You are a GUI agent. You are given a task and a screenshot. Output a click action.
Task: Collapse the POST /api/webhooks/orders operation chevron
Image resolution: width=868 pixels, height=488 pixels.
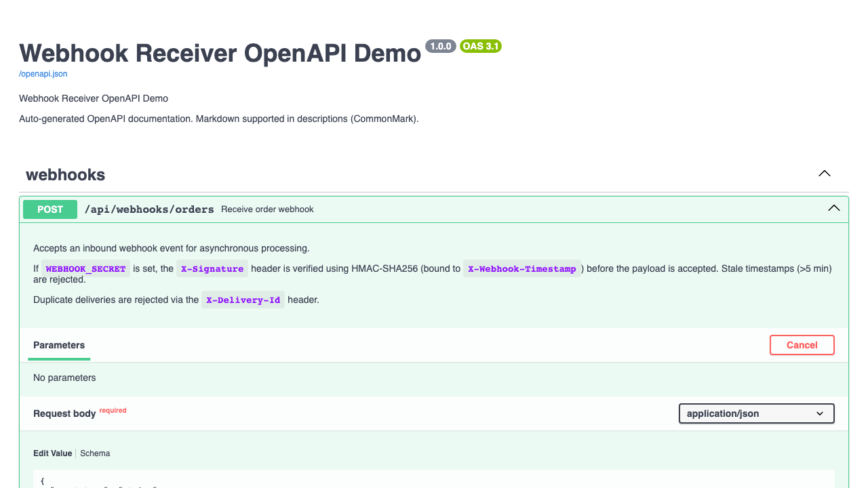pyautogui.click(x=834, y=209)
